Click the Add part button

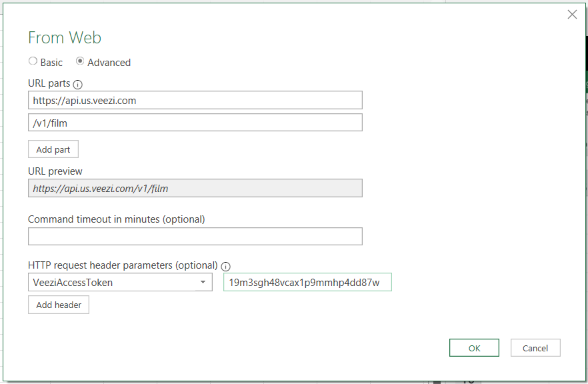53,149
